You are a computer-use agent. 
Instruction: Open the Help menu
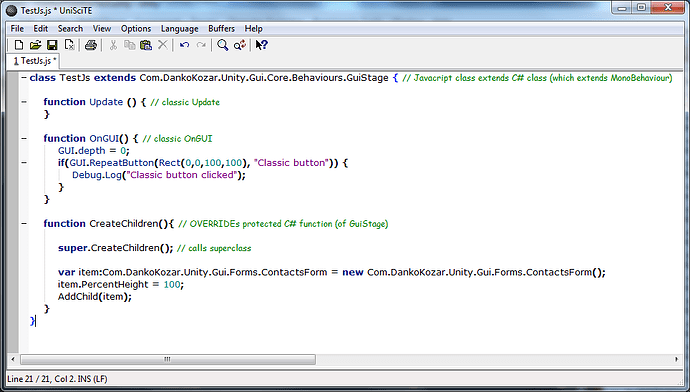pos(253,29)
